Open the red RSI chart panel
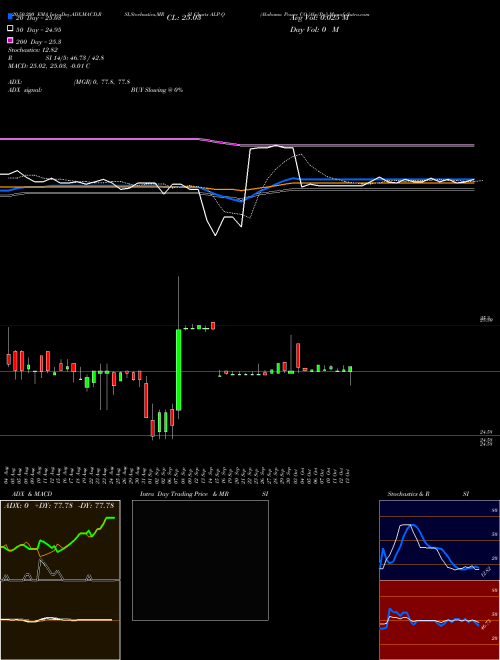This screenshot has height=660, width=500. click(x=439, y=620)
